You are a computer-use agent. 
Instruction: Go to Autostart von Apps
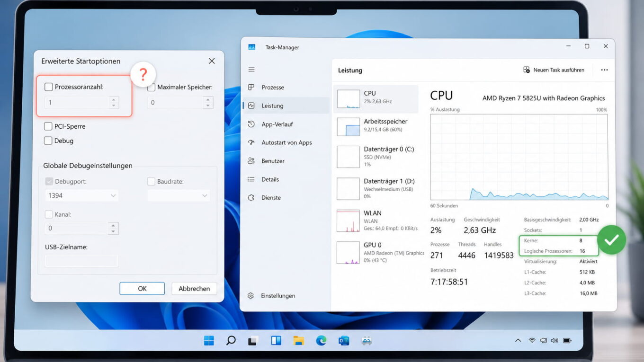tap(286, 142)
